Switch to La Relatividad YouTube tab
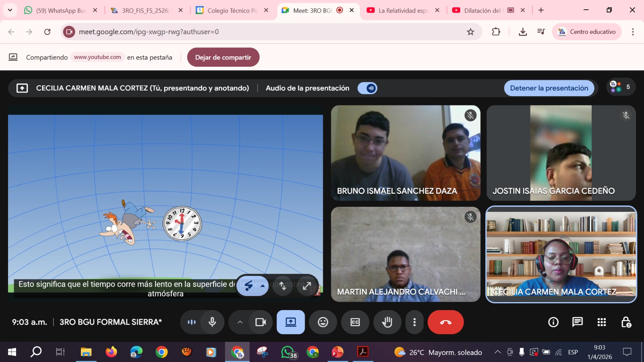The width and height of the screenshot is (644, 362). 402,10
